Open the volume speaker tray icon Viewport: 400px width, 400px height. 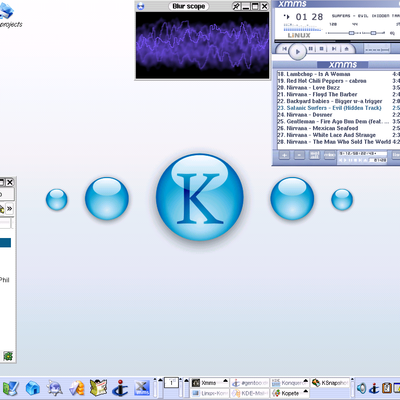point(361,388)
